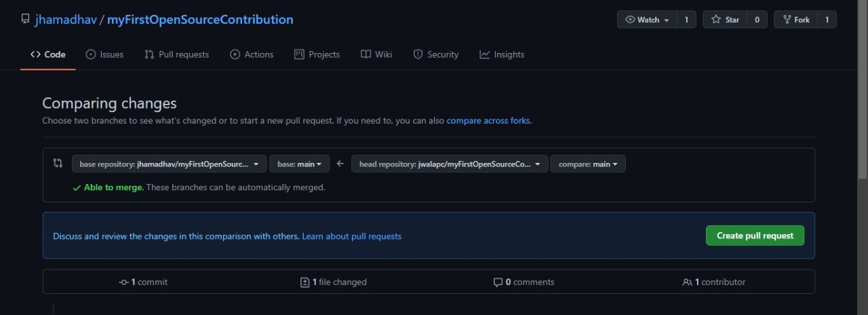Image resolution: width=868 pixels, height=315 pixels.
Task: Click the Create pull request button
Action: click(x=755, y=236)
